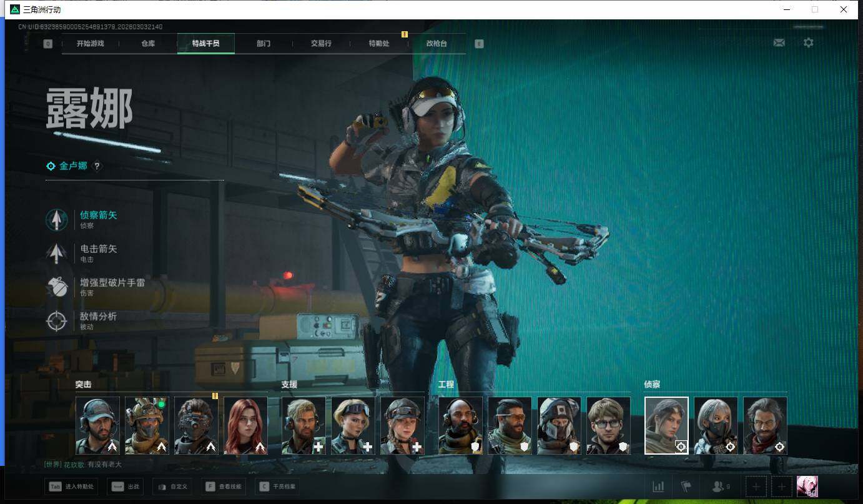Select blond bearded man 支援 operator

point(303,425)
